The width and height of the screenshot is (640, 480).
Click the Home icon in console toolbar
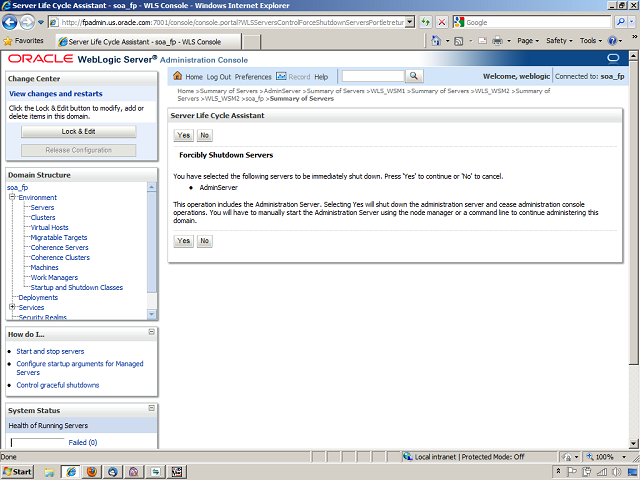(x=178, y=77)
